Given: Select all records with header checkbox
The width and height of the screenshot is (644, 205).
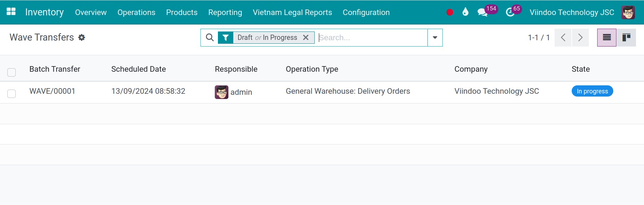Looking at the screenshot, I should 12,72.
